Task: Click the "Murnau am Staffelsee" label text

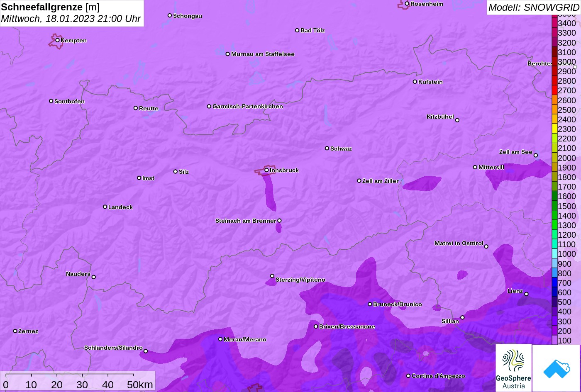Action: click(263, 54)
